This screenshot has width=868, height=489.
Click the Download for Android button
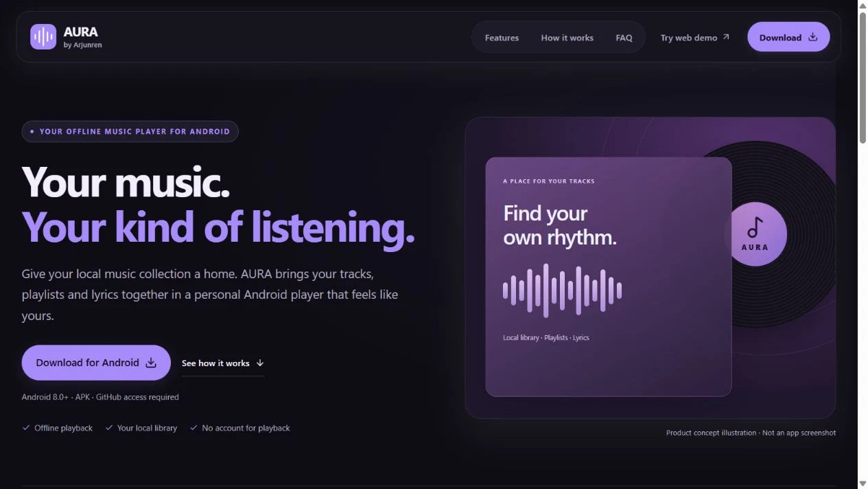96,363
